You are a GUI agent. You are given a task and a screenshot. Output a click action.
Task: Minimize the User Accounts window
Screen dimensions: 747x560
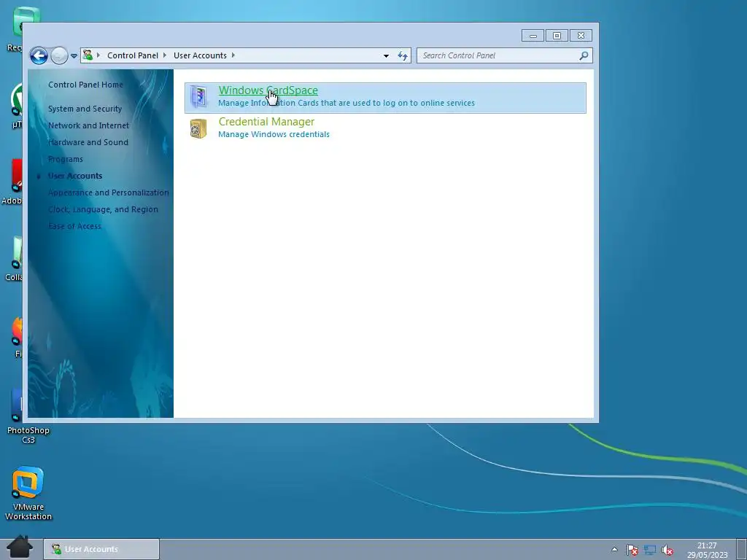(x=533, y=36)
